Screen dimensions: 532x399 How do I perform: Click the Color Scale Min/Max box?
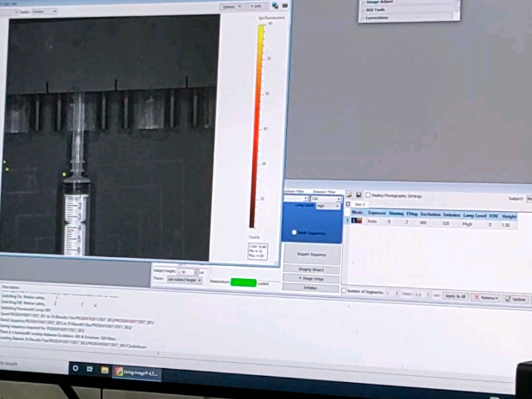[258, 252]
